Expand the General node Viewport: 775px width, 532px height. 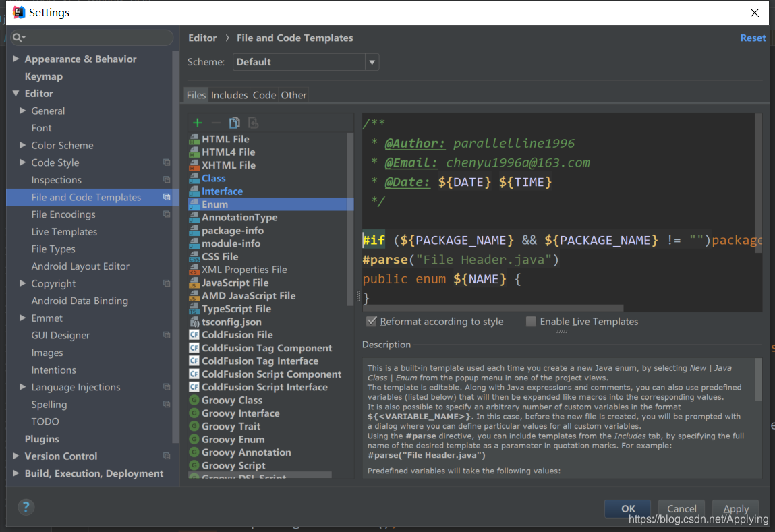click(x=23, y=111)
